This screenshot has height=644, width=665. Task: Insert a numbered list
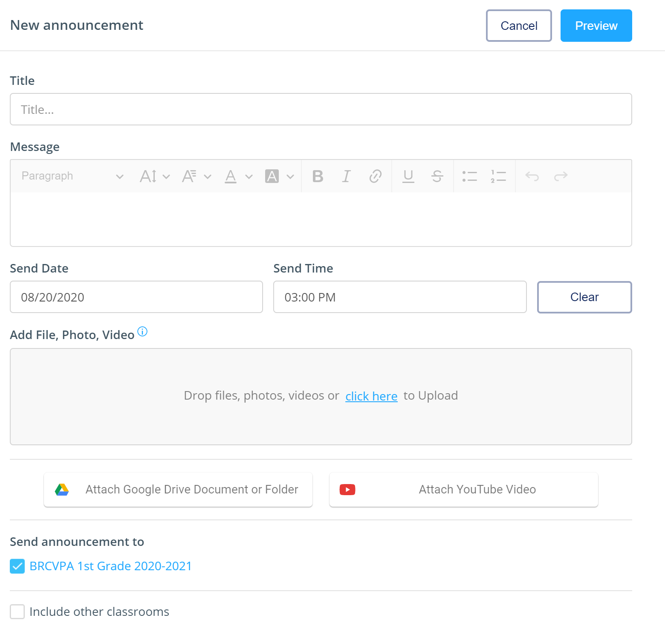point(498,176)
